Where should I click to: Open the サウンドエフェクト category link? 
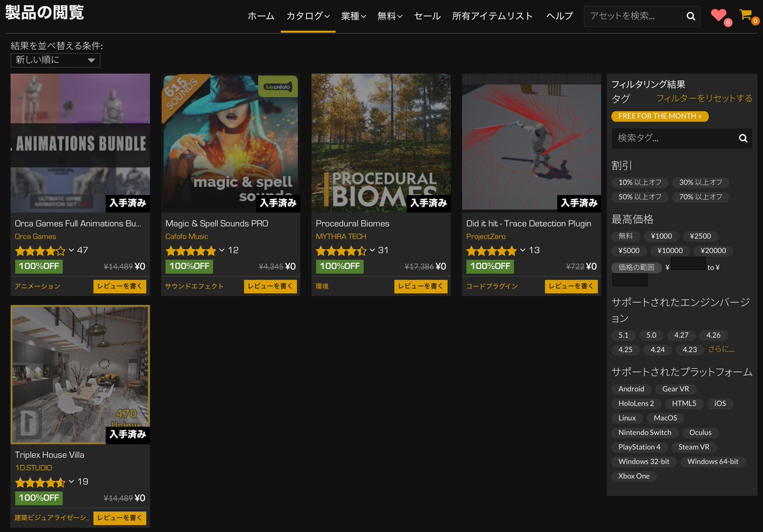pos(195,287)
